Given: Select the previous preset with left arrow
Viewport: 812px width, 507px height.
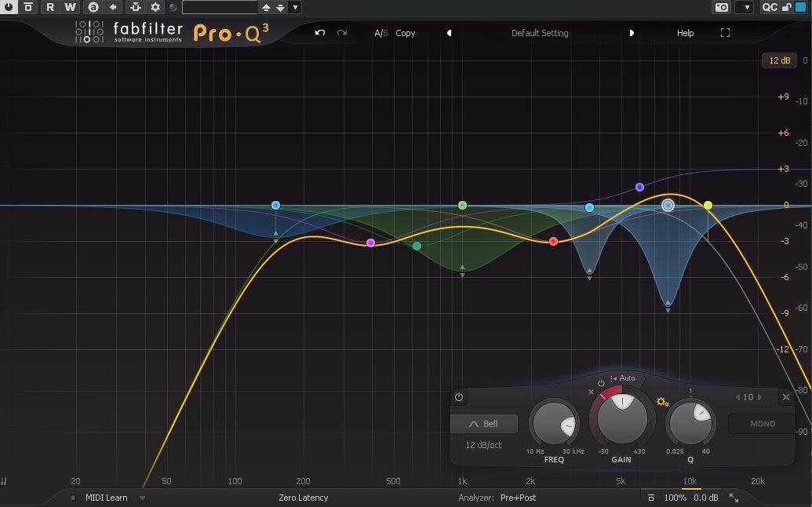Looking at the screenshot, I should tap(449, 33).
